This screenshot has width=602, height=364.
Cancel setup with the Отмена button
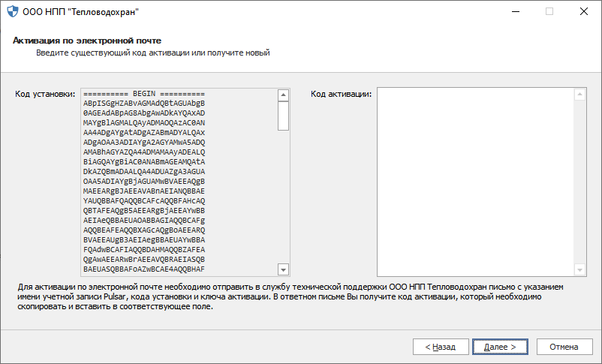coord(563,347)
